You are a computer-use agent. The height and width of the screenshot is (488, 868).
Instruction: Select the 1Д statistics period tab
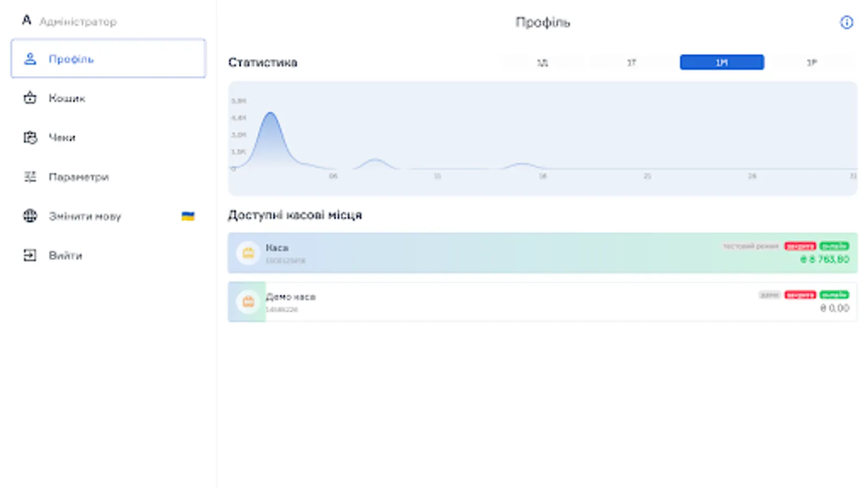click(x=542, y=62)
